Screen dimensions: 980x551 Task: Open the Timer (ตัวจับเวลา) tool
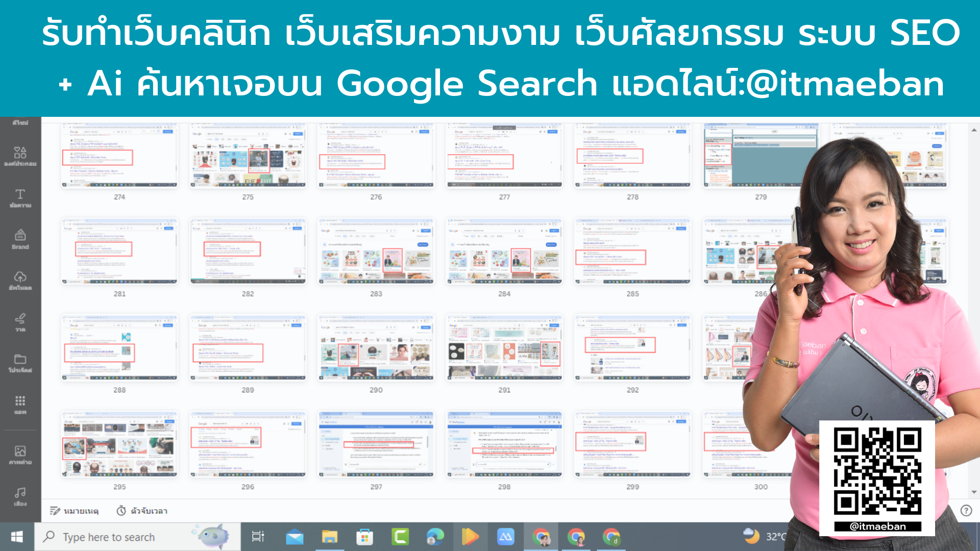pyautogui.click(x=142, y=511)
